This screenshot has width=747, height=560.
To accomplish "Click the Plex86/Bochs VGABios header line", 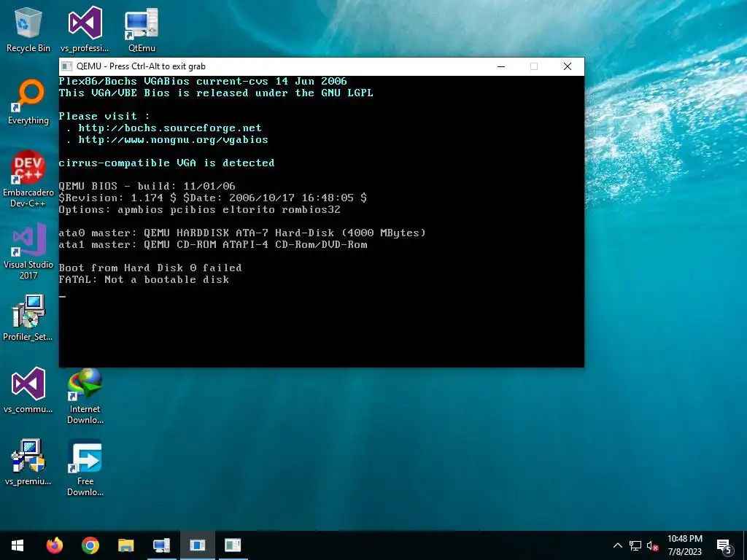I will (203, 82).
